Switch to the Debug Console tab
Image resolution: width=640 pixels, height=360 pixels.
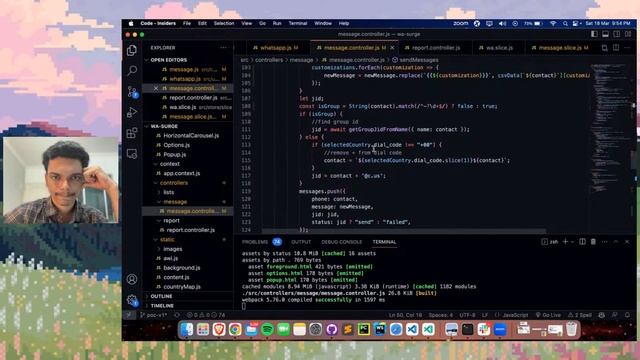pos(342,242)
